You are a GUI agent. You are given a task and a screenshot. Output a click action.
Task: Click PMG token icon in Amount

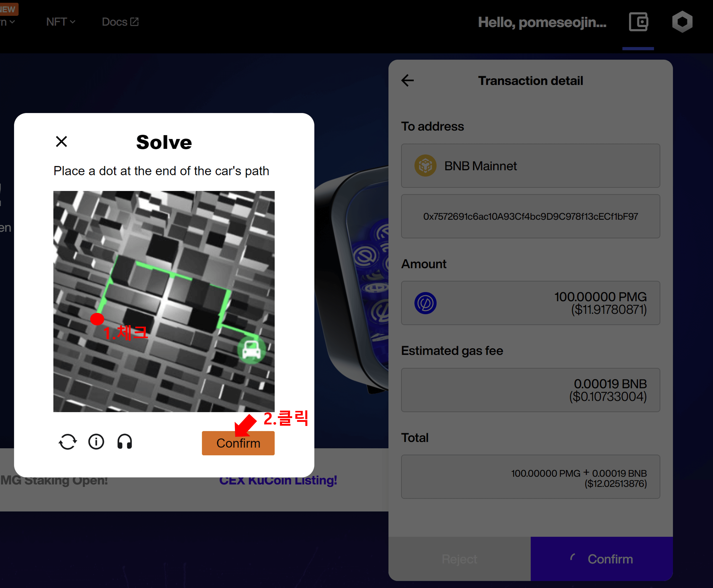click(425, 303)
